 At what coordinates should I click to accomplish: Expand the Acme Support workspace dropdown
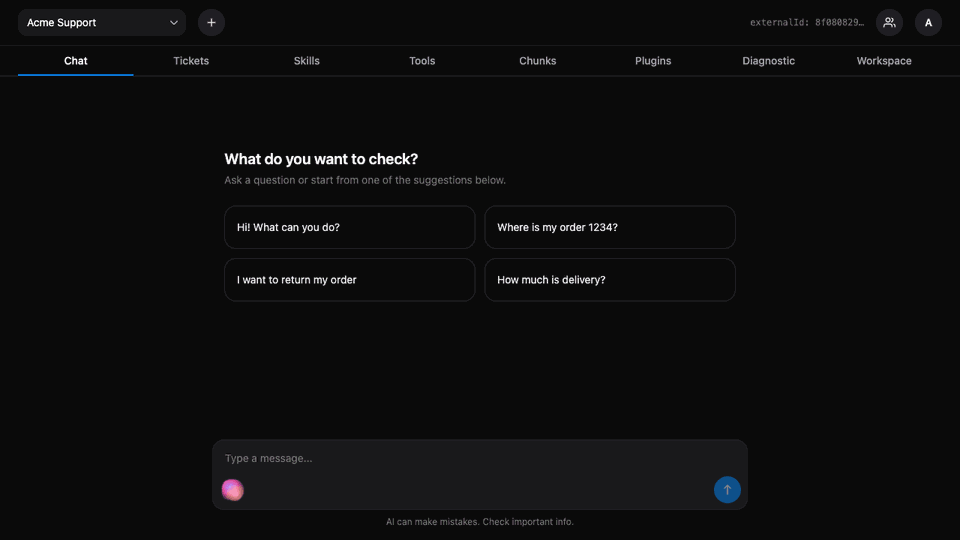click(102, 23)
